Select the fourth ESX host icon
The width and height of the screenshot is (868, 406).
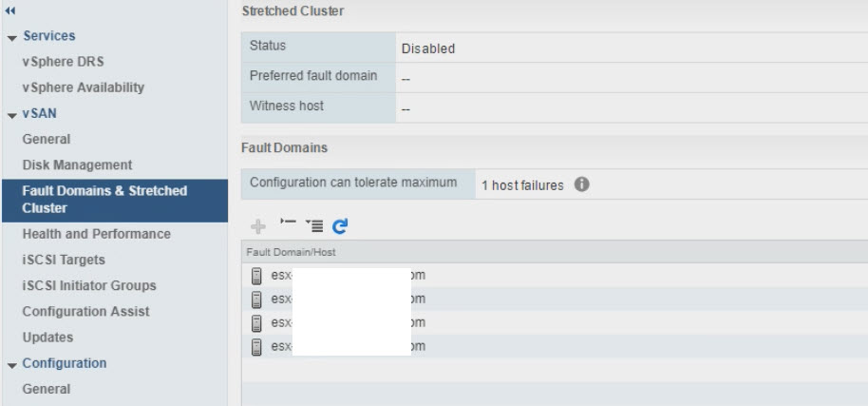[x=256, y=346]
